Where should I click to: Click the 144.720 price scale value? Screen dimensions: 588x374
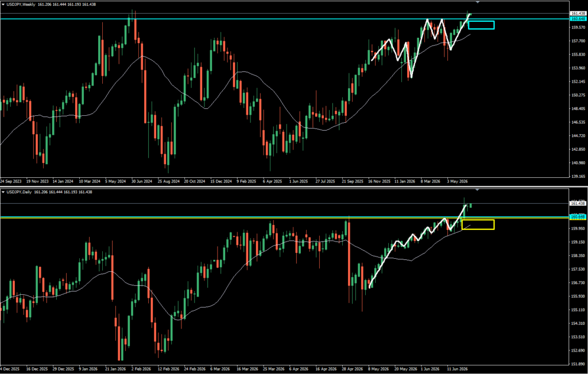[x=578, y=135]
